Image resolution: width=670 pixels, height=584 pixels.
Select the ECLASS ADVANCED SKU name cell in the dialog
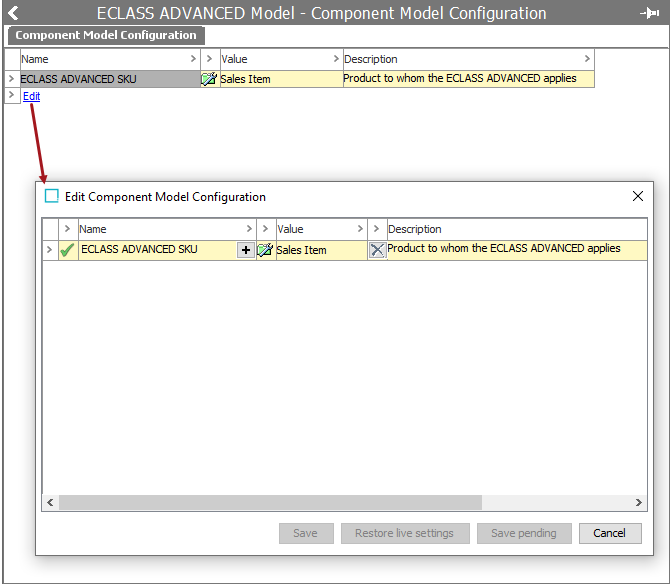(158, 250)
